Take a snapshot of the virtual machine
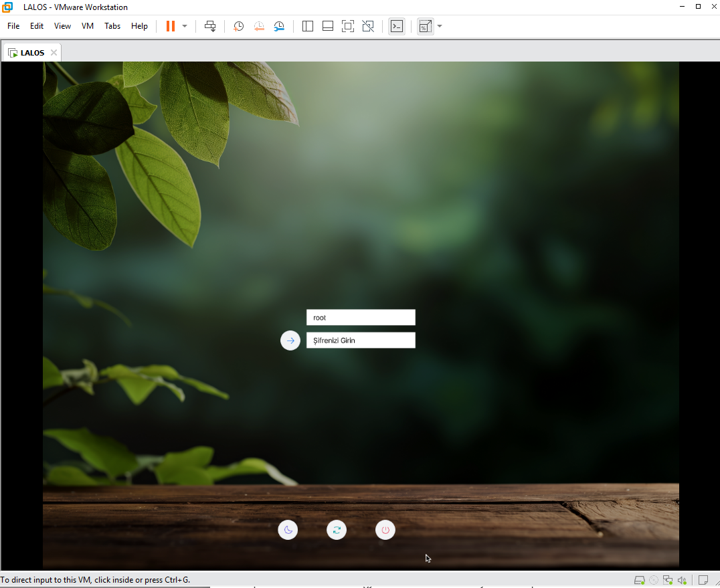 pos(238,26)
